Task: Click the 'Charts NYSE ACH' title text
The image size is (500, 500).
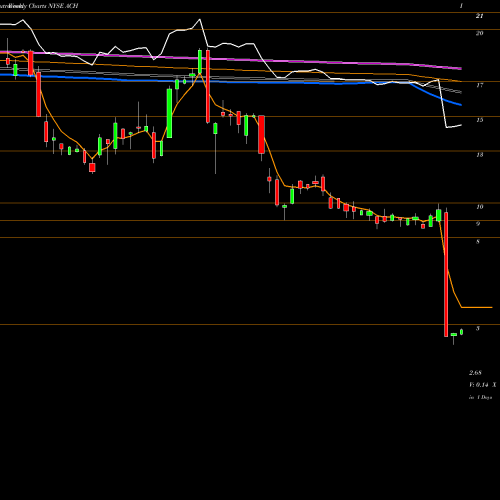Action: (x=53, y=6)
